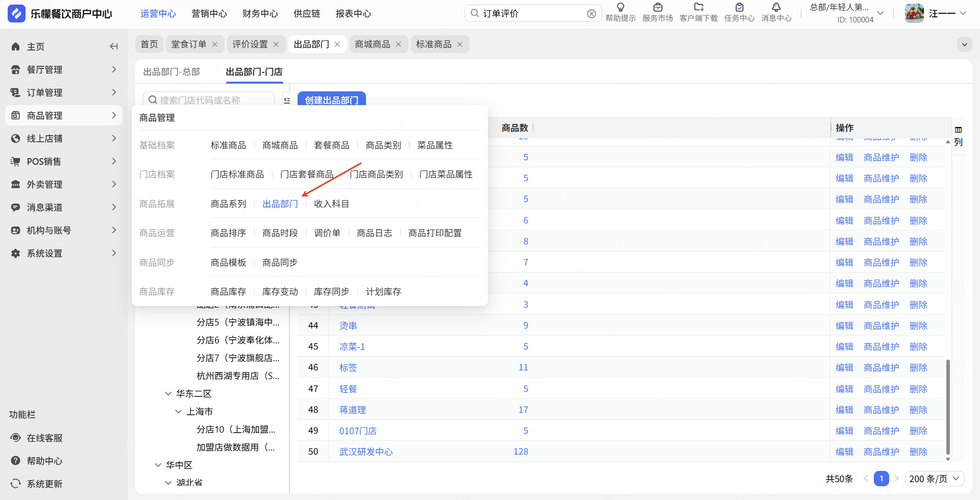Open column settings 列 icon

coord(958,136)
